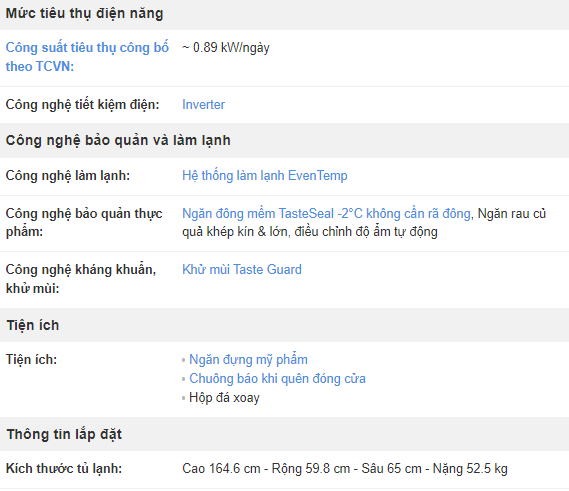The width and height of the screenshot is (569, 491).
Task: Open the Ngăn đông mềm TasteSeal link
Action: click(327, 214)
